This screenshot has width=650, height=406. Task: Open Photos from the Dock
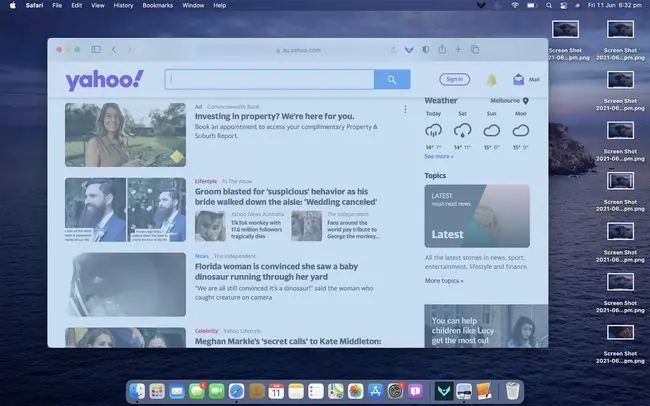[x=355, y=391]
